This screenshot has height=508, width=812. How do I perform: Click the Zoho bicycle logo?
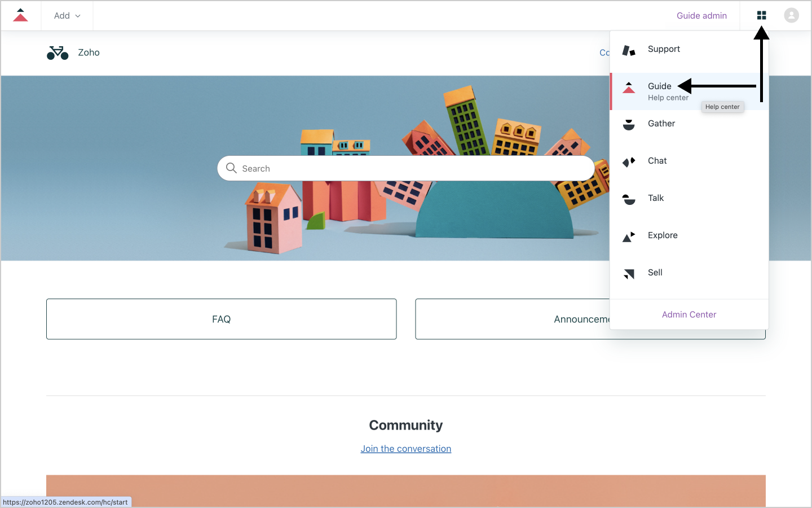click(58, 52)
